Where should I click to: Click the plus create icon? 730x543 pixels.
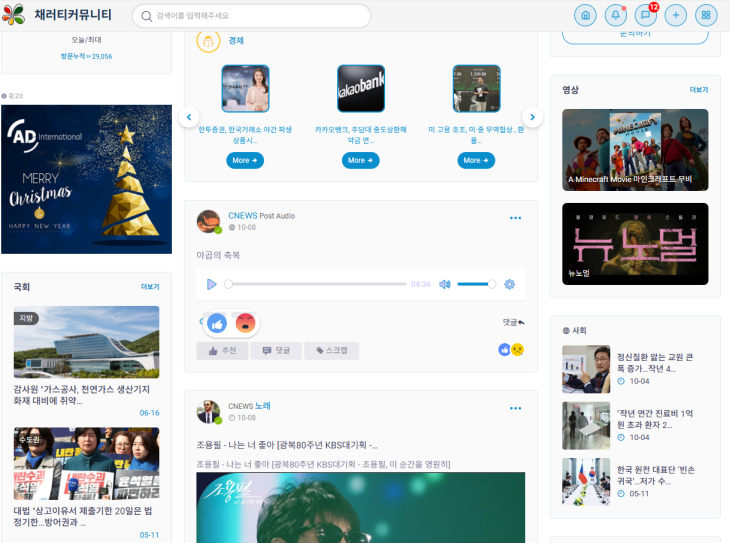pyautogui.click(x=676, y=15)
